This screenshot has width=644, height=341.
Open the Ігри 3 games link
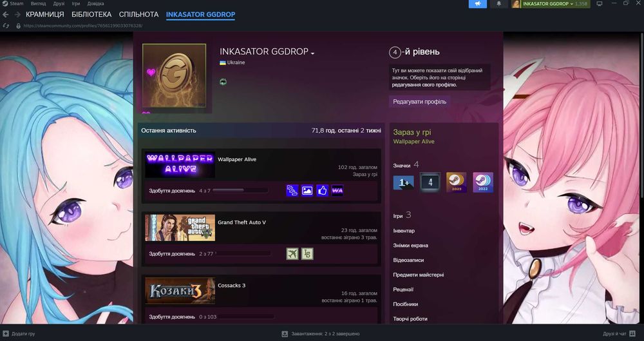(402, 215)
